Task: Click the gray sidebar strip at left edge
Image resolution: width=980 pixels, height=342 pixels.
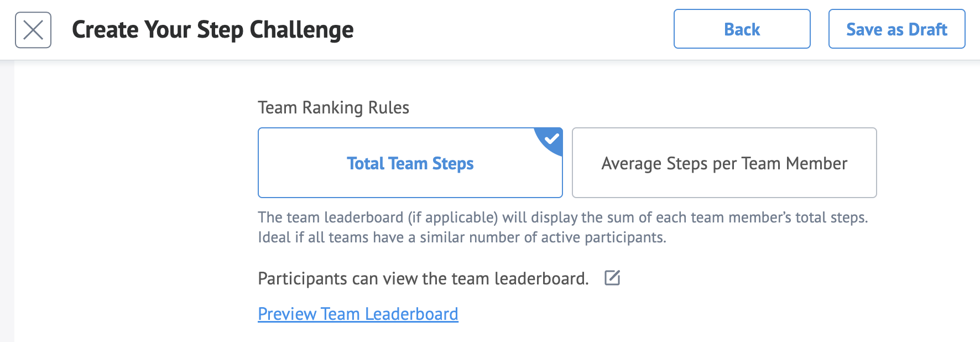Action: coord(7,201)
